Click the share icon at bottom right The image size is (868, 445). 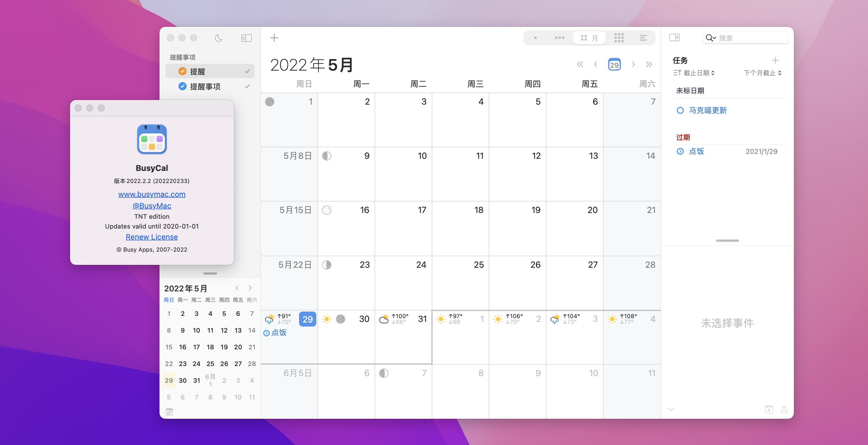click(x=784, y=410)
